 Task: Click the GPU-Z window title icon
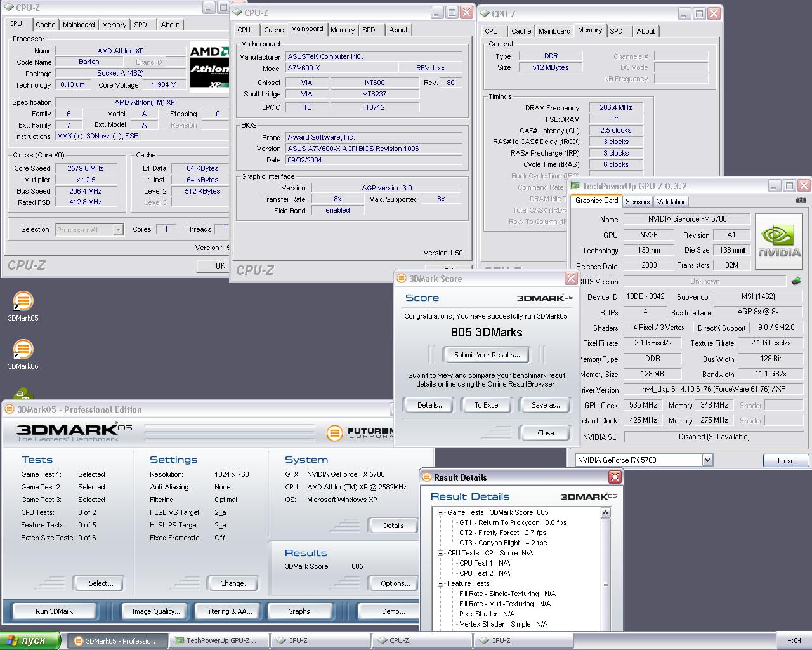tap(575, 186)
